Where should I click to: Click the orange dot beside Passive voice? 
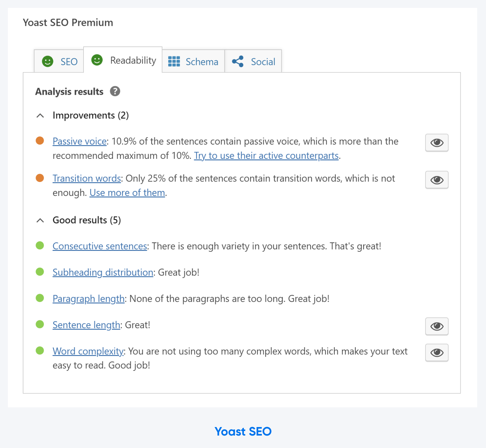click(x=40, y=141)
